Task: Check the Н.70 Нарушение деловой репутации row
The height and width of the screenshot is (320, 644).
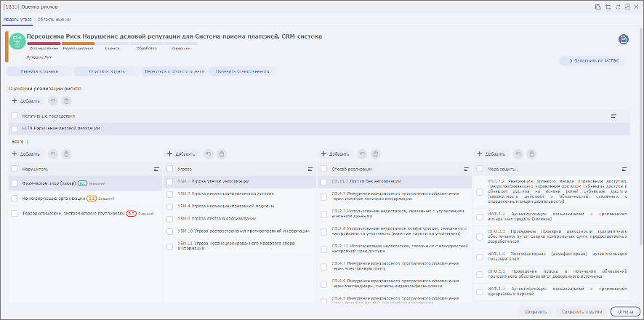Action: click(15, 129)
